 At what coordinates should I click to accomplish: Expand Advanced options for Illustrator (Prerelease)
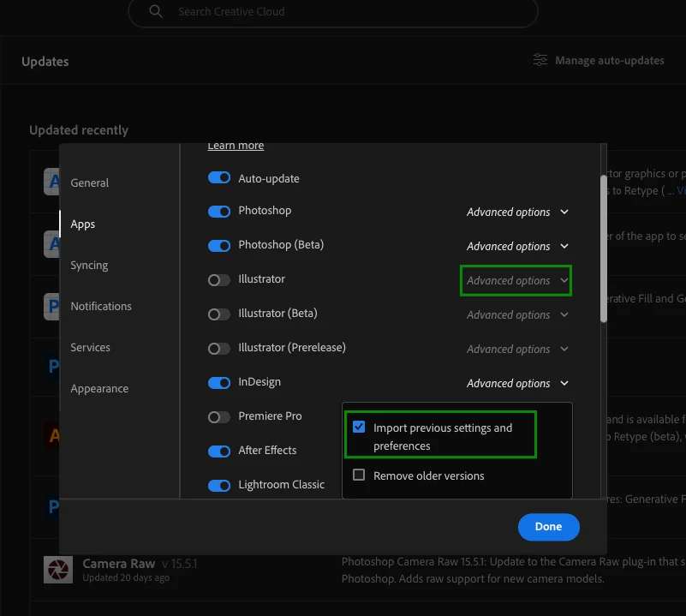pyautogui.click(x=517, y=349)
